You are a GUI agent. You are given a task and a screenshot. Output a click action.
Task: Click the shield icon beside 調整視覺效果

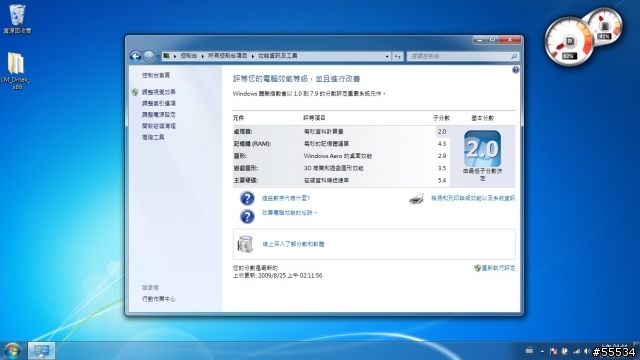(x=135, y=92)
